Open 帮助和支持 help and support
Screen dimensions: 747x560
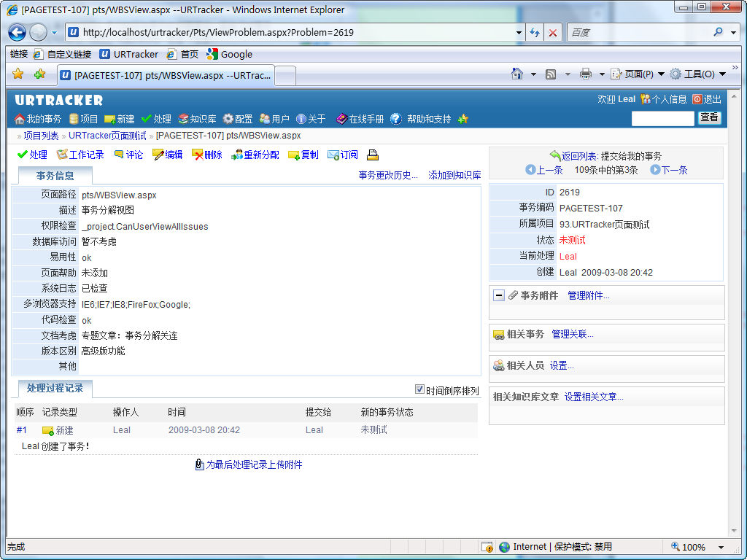(x=421, y=119)
